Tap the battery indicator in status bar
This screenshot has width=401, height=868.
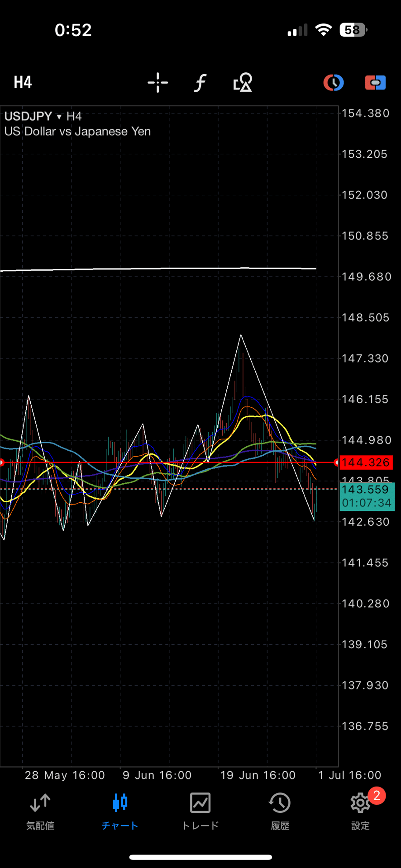(x=353, y=30)
